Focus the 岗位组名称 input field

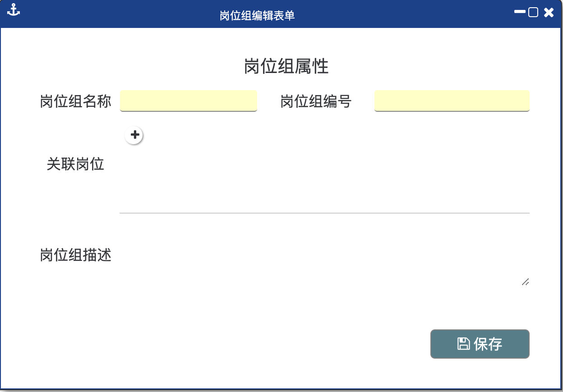pyautogui.click(x=188, y=100)
